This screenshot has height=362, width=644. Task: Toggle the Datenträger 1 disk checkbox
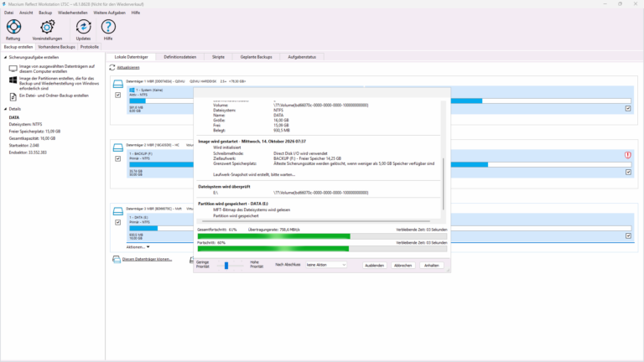coord(118,95)
